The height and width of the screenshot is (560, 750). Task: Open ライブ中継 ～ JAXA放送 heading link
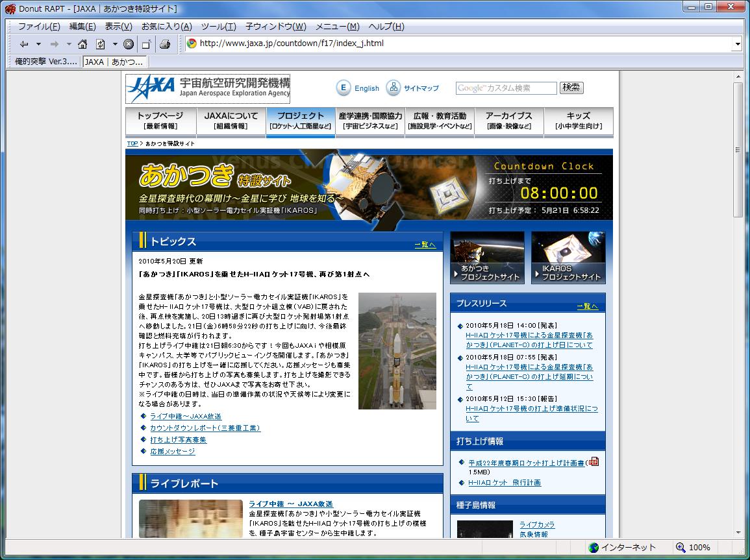pos(291,504)
